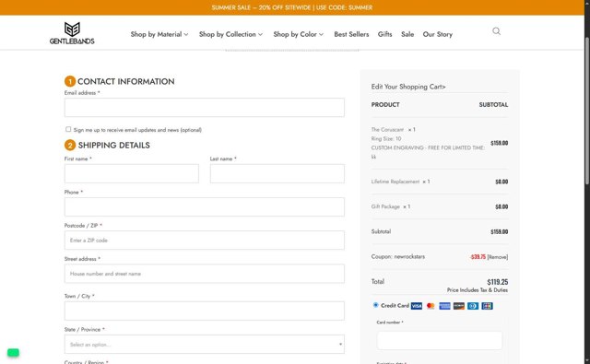The image size is (590, 364).
Task: Focus the Email address field
Action: point(205,108)
